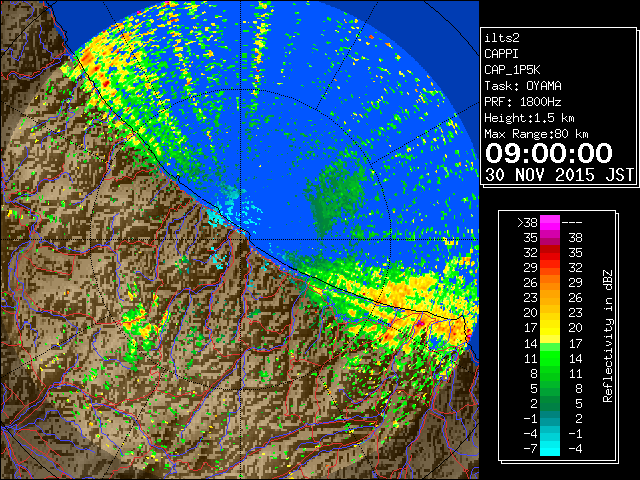Pick the yellow 17–20 dBZ swatch
The width and height of the screenshot is (640, 480).
click(x=550, y=328)
